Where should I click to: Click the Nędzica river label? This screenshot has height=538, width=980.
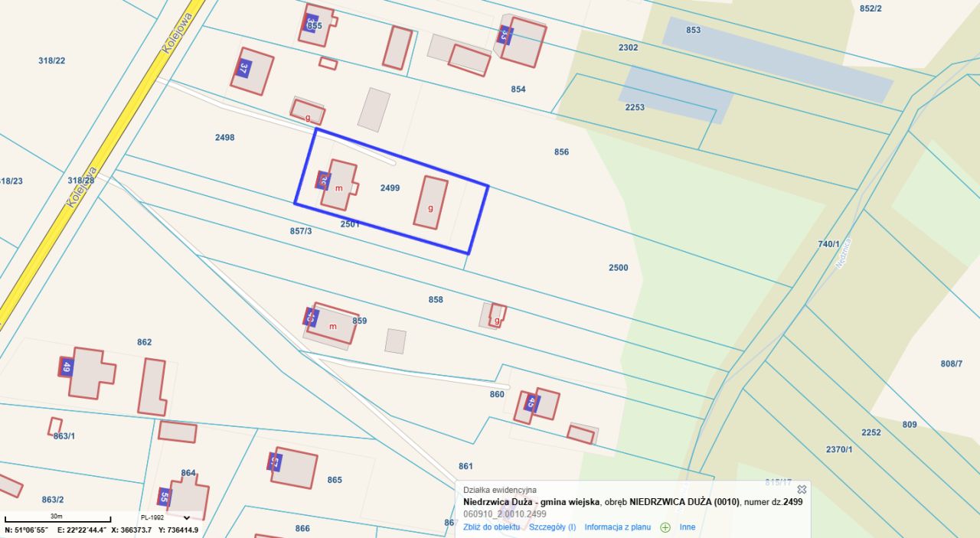point(844,253)
